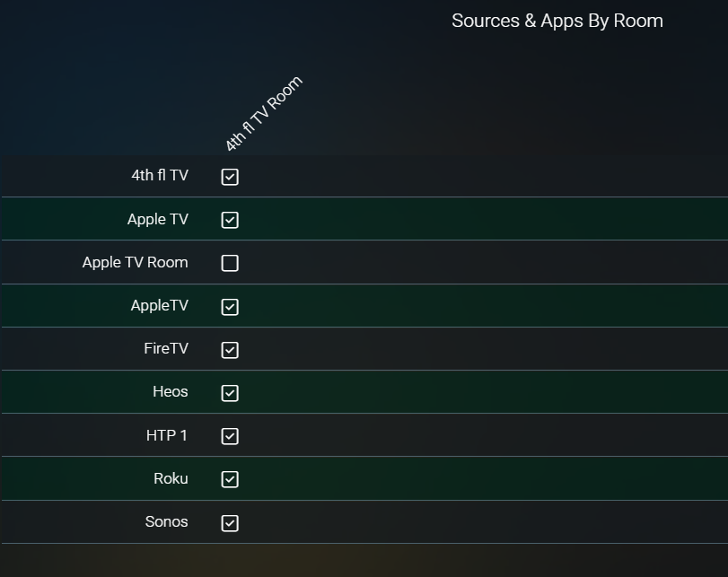Image resolution: width=728 pixels, height=577 pixels.
Task: Disable Apple TV for 4th fl TV Room
Action: (x=230, y=220)
